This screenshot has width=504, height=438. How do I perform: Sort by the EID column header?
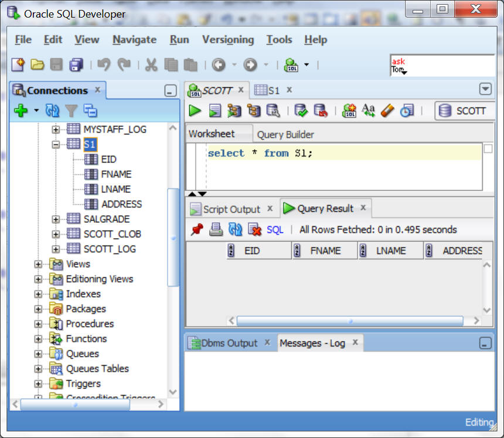(x=259, y=250)
